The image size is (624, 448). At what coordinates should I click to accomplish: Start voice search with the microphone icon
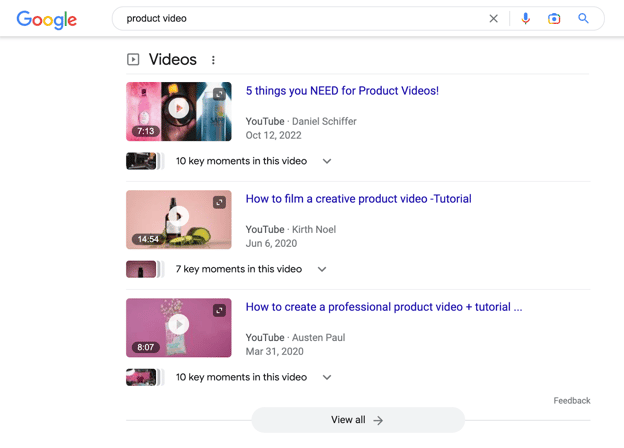coord(525,19)
